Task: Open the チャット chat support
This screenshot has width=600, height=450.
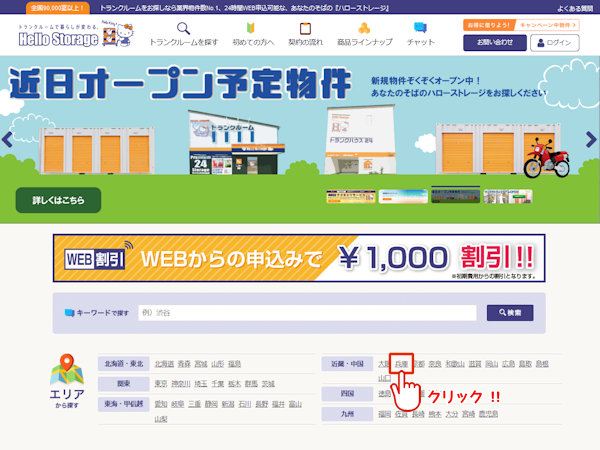Action: coord(421,34)
